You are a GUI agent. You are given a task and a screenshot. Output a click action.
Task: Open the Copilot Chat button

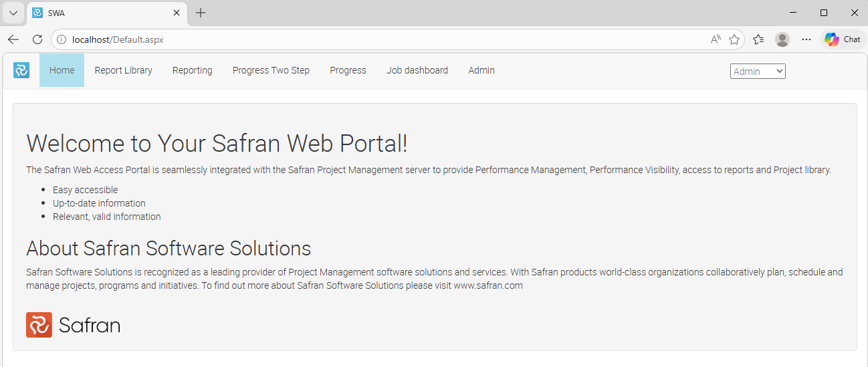[843, 39]
